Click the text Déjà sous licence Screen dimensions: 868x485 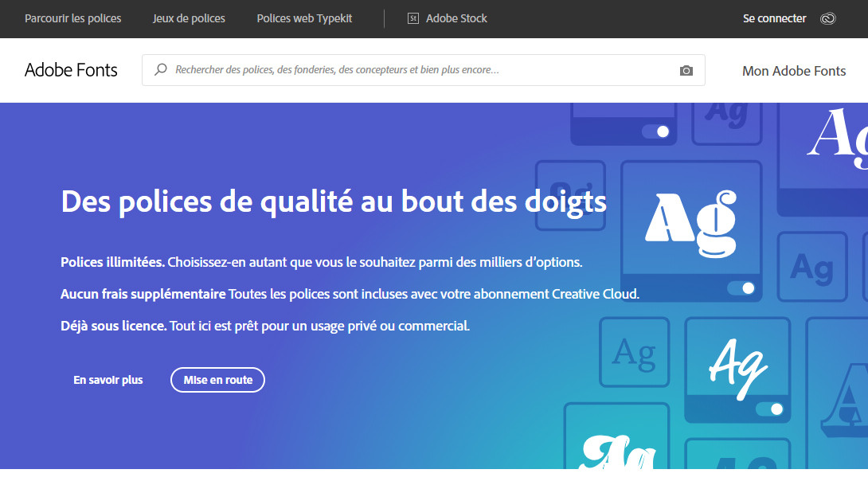click(x=114, y=326)
